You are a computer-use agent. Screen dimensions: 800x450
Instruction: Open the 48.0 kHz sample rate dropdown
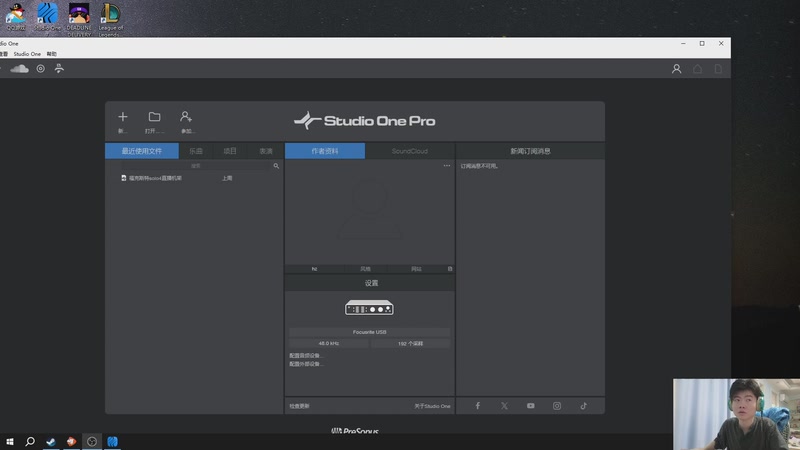(329, 343)
